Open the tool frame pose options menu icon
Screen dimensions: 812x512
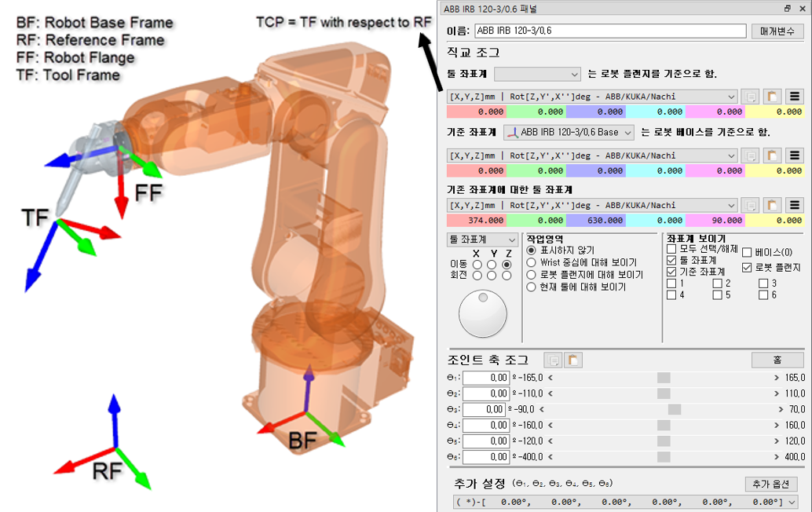click(x=795, y=97)
